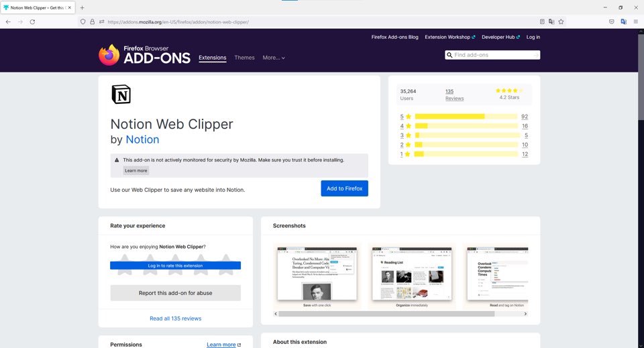Reload the page with the refresh icon

click(32, 21)
